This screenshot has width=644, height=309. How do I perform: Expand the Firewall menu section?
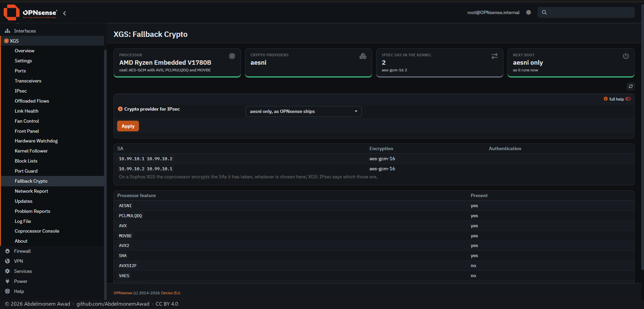coord(52,251)
